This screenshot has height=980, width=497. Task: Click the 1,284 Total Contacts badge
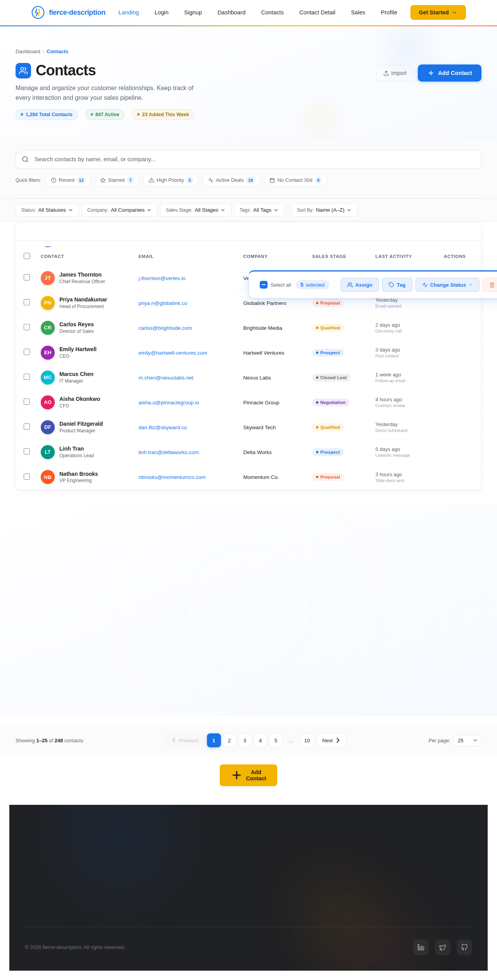(47, 115)
